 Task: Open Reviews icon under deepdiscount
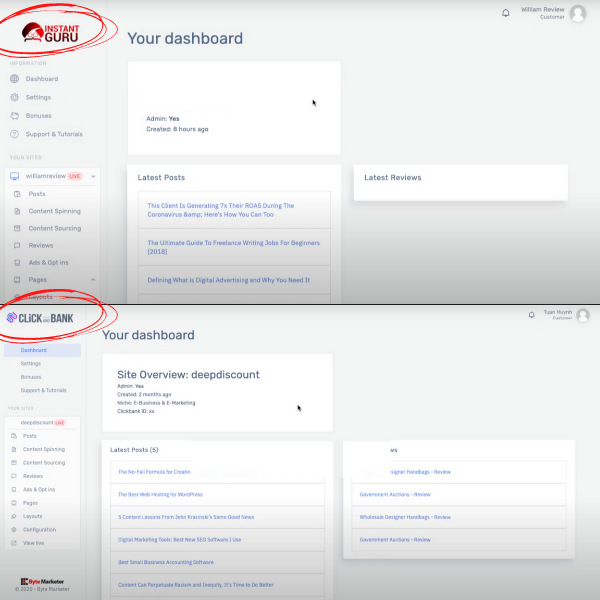click(x=14, y=476)
